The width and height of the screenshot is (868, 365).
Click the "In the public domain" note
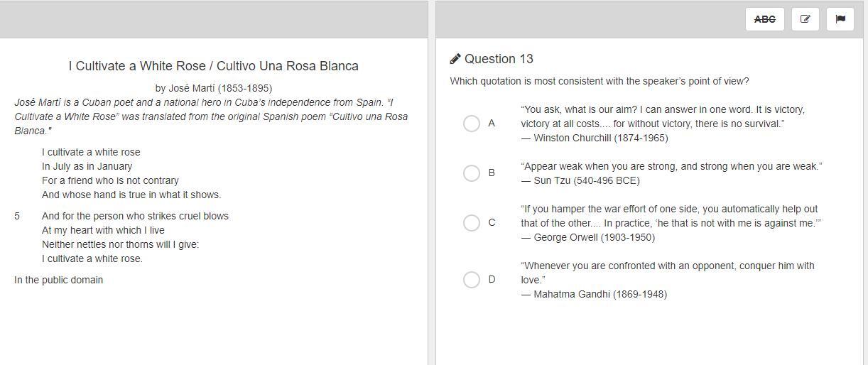pyautogui.click(x=58, y=280)
